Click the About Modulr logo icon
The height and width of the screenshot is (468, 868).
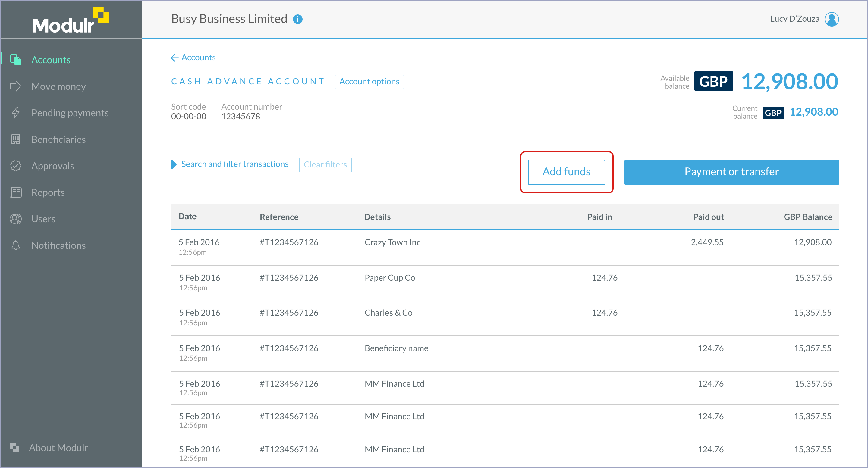tap(14, 448)
